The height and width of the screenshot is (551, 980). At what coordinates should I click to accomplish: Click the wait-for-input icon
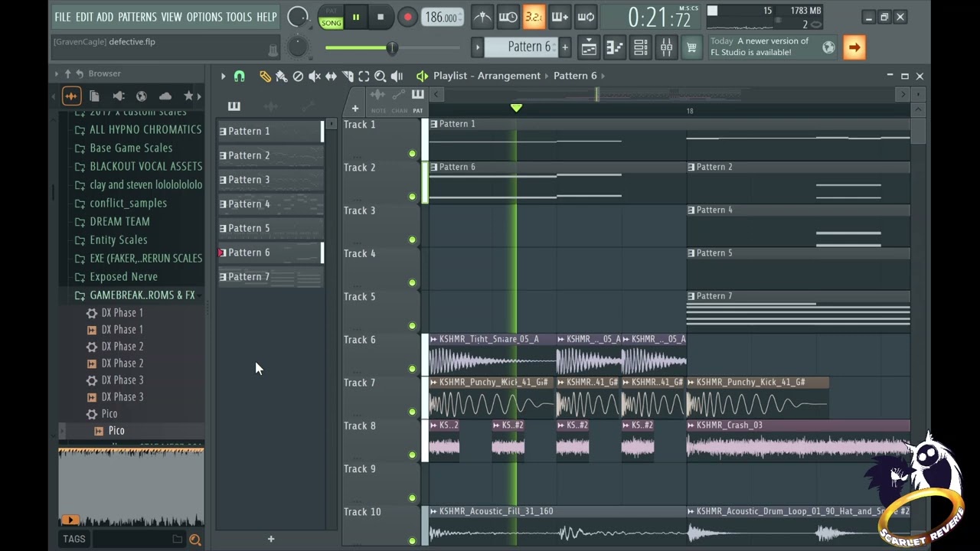coord(508,17)
